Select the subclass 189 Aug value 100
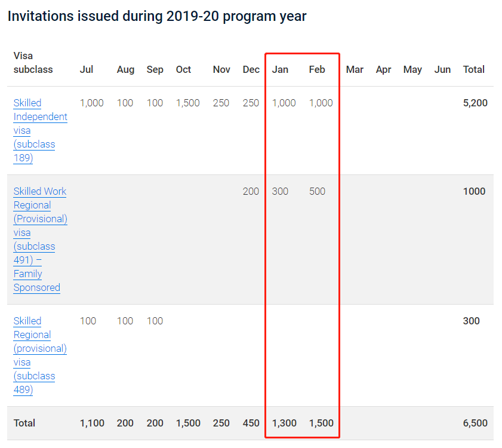 pyautogui.click(x=125, y=103)
